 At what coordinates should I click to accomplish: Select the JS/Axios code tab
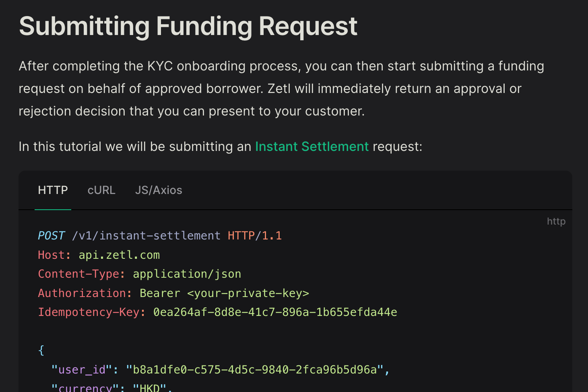159,190
